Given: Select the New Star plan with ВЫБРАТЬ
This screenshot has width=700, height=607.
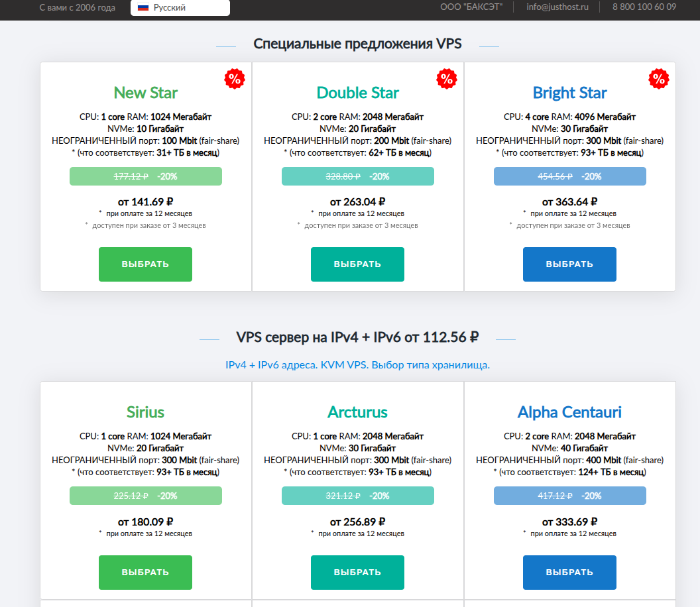Looking at the screenshot, I should [x=146, y=264].
